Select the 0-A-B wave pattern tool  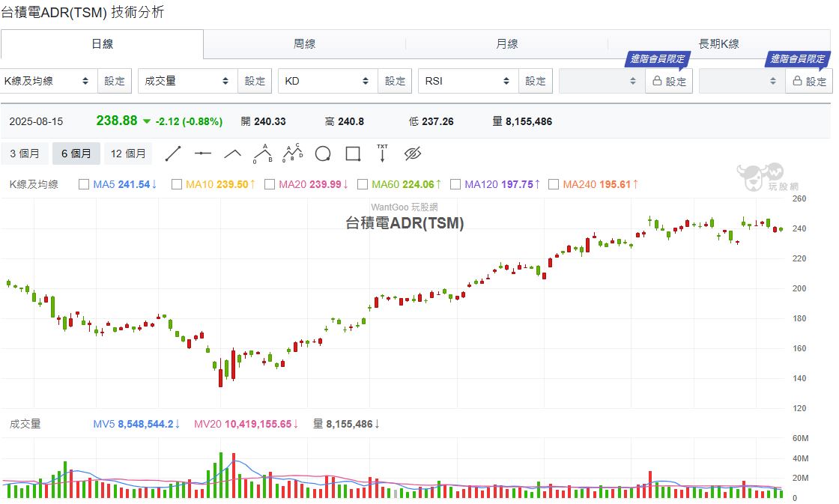[262, 154]
